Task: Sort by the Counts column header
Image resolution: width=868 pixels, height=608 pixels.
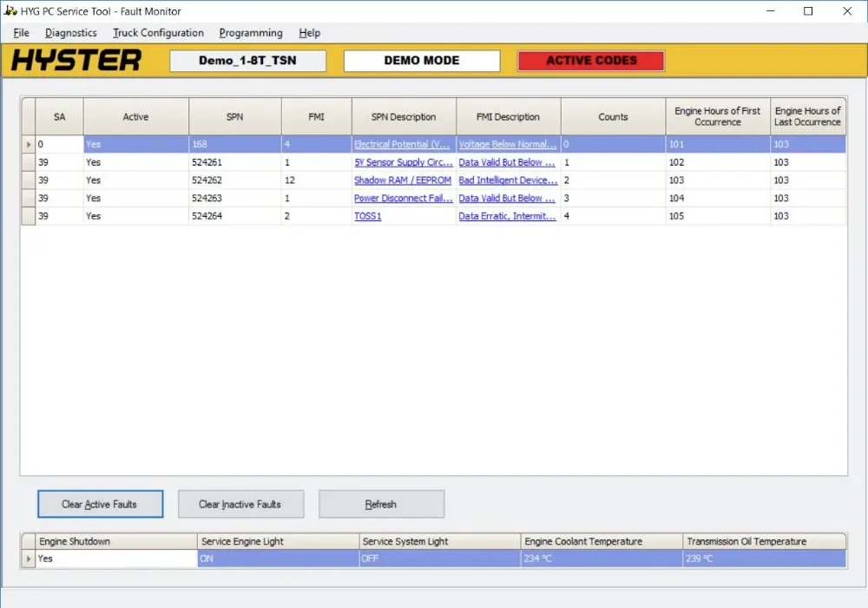Action: (x=613, y=117)
